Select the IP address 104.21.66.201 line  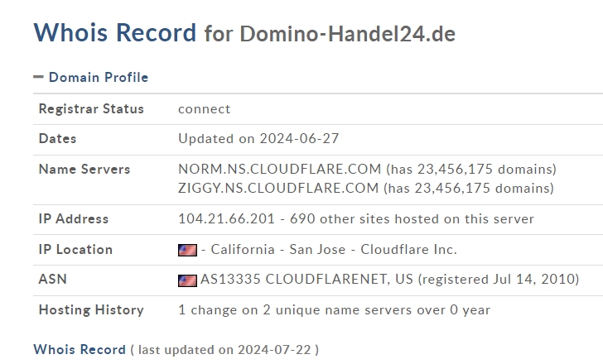pyautogui.click(x=356, y=219)
